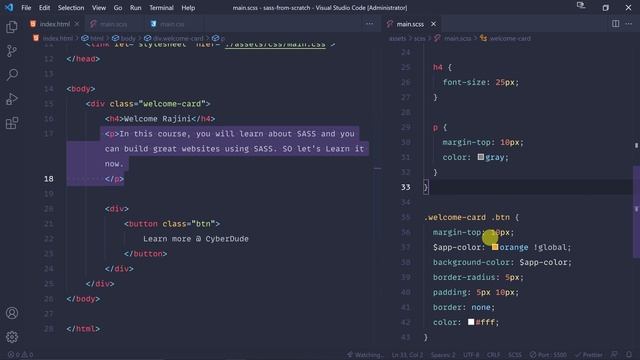Click main.scss in right breadcrumb
The image size is (640, 360).
point(457,38)
